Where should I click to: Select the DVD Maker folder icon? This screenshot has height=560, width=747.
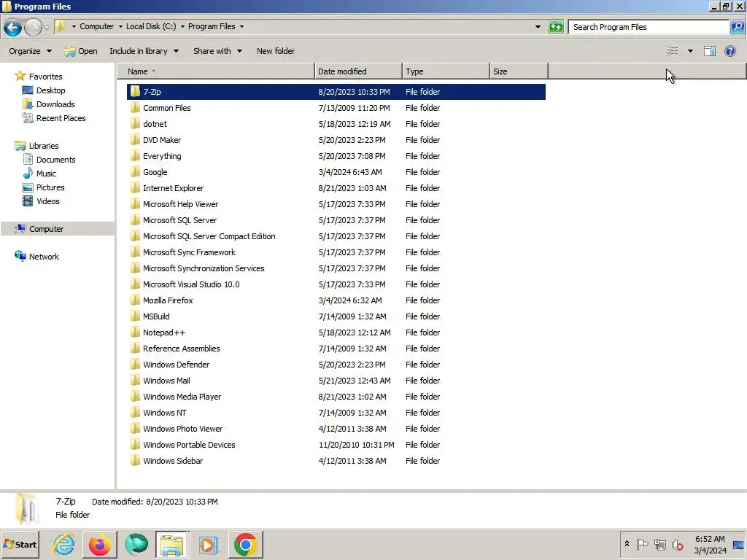coord(135,140)
